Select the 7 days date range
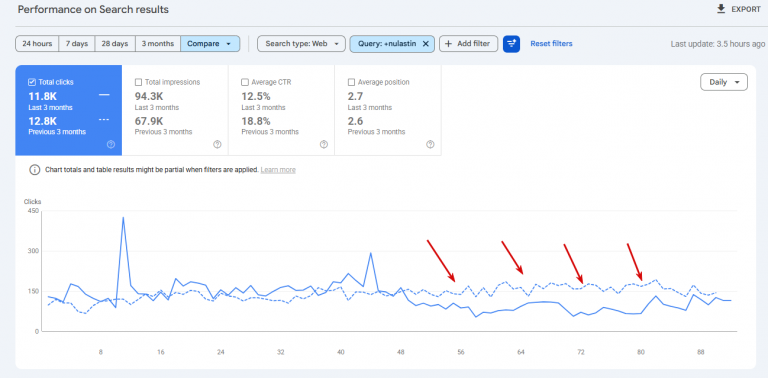768x378 pixels. [77, 44]
